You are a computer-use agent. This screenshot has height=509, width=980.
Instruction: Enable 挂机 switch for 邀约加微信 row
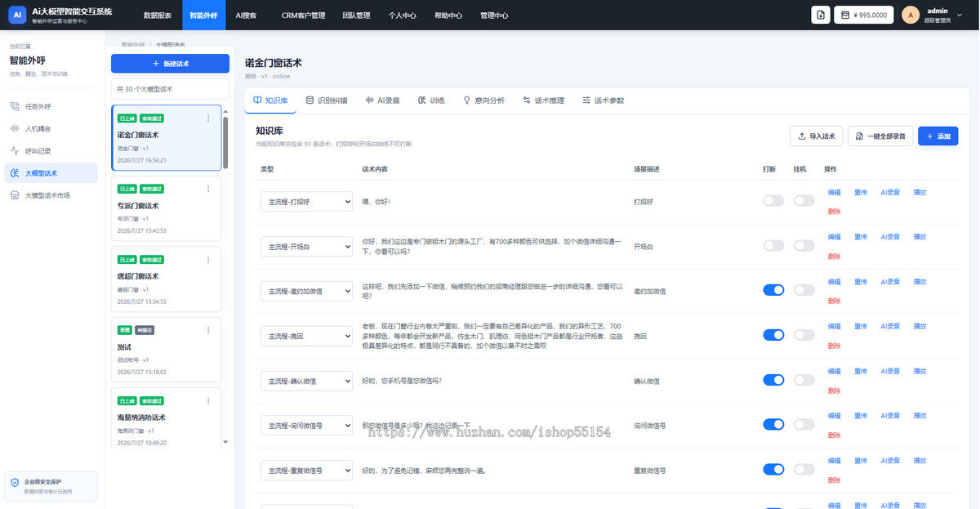(804, 290)
